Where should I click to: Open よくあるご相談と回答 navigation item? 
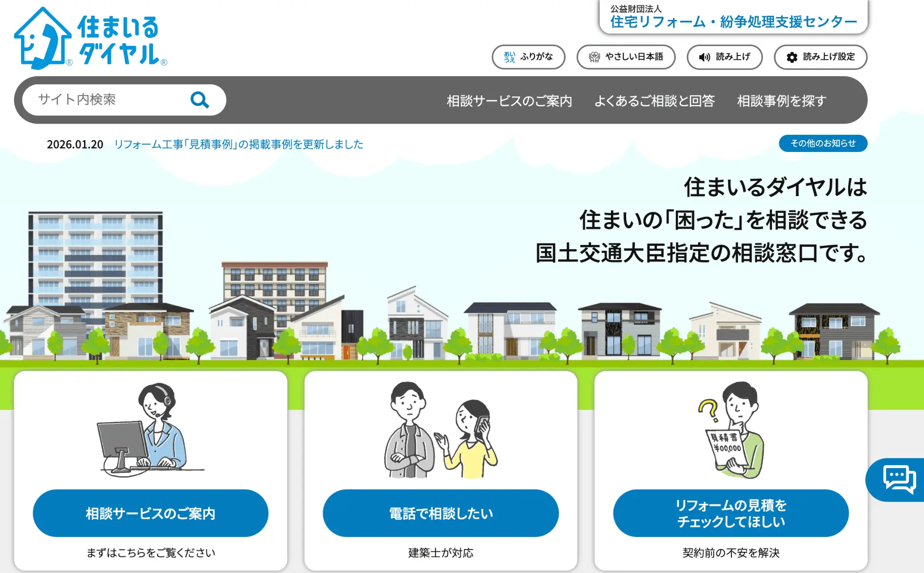click(655, 101)
